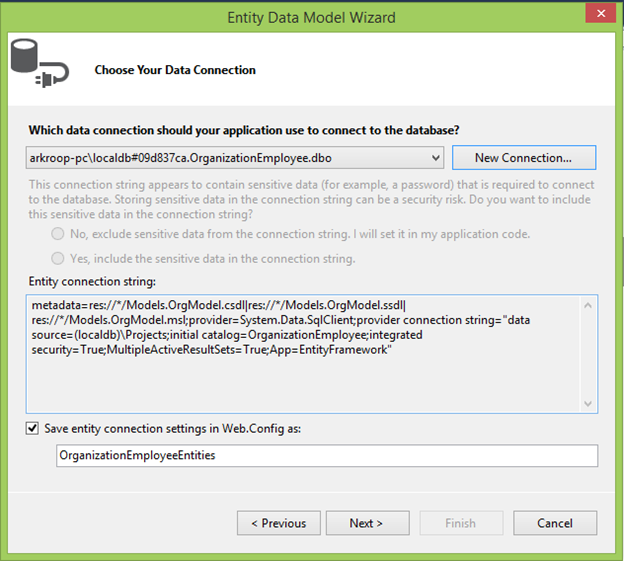Select Yes, include the sensitive data radio option

58,259
